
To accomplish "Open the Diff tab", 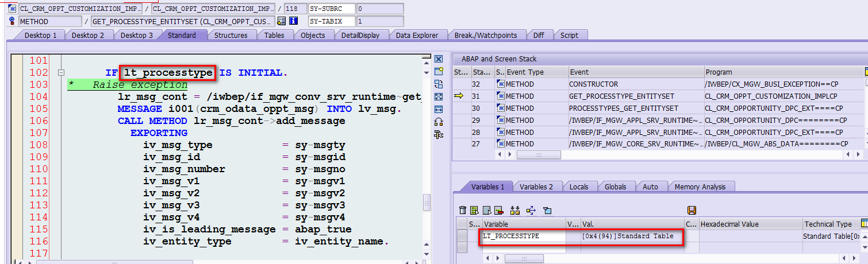I will pos(539,35).
